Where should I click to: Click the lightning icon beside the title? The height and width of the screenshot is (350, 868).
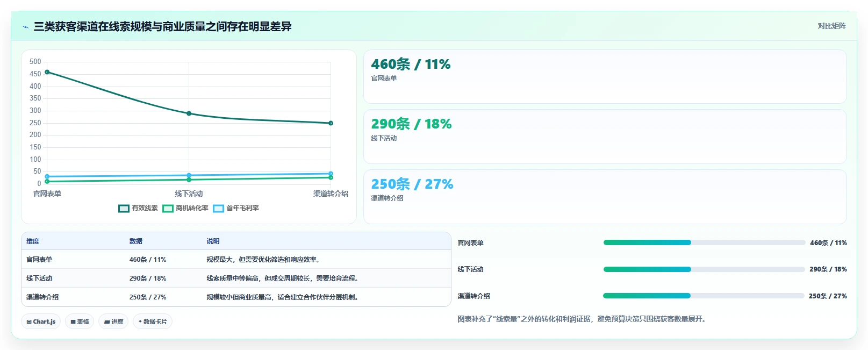pos(25,27)
